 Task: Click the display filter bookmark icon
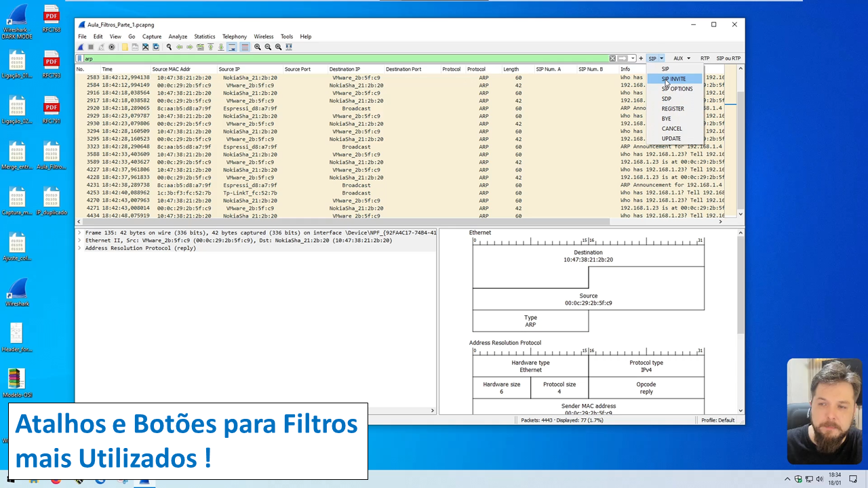coord(80,58)
